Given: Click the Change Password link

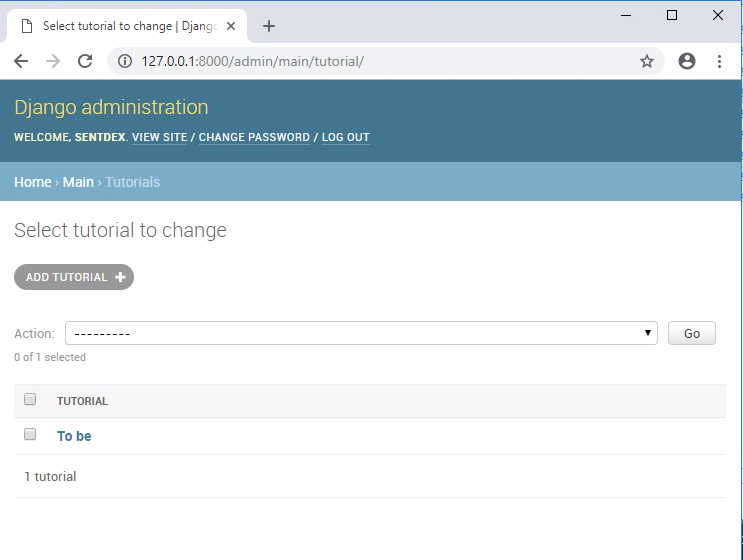Looking at the screenshot, I should (x=254, y=137).
